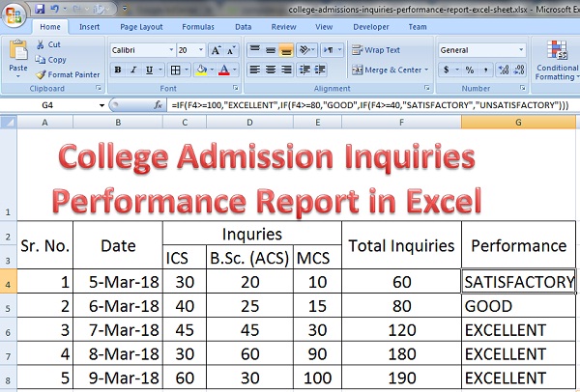Undo the last action
The height and width of the screenshot is (392, 580).
click(x=54, y=8)
